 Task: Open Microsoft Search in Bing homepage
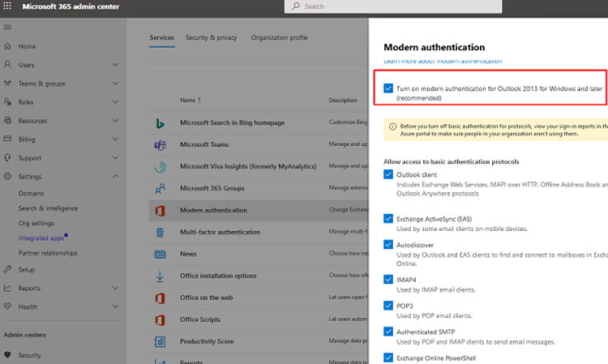[x=233, y=123]
